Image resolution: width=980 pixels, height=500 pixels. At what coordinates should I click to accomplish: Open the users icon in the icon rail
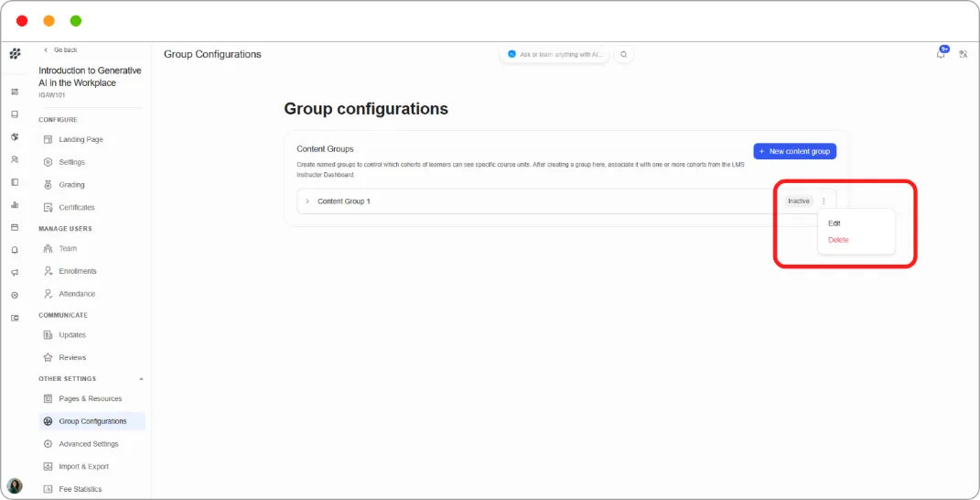(15, 159)
